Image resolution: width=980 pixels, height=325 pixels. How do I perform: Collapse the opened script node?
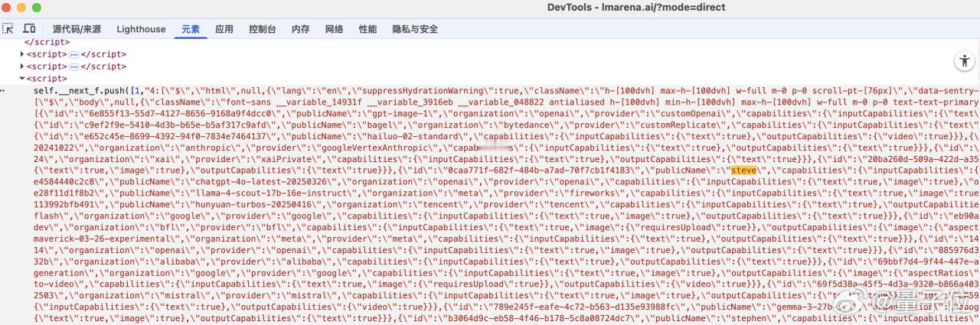coord(22,78)
